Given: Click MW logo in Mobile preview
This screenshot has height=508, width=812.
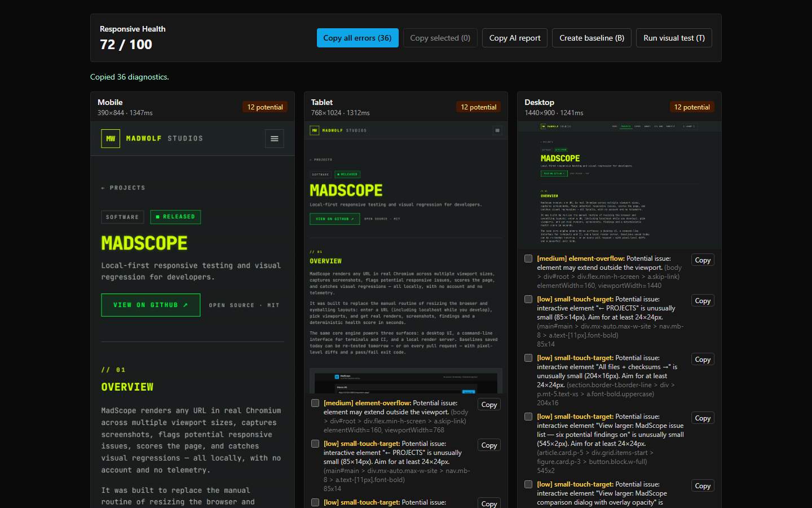Looking at the screenshot, I should pos(111,138).
